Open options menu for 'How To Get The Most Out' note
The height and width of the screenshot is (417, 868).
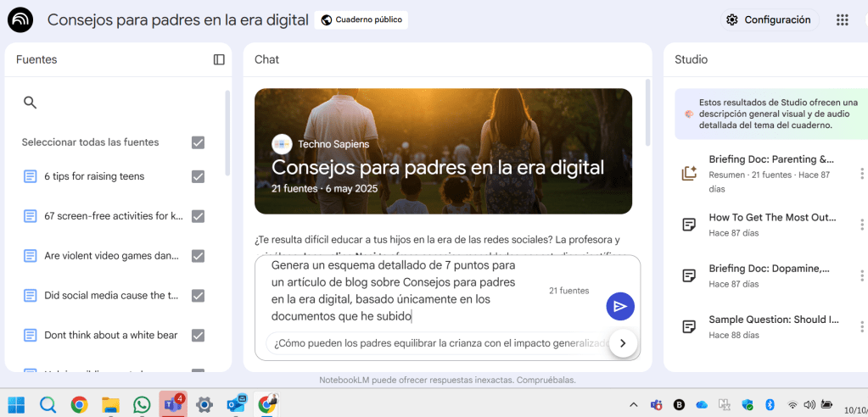click(862, 225)
